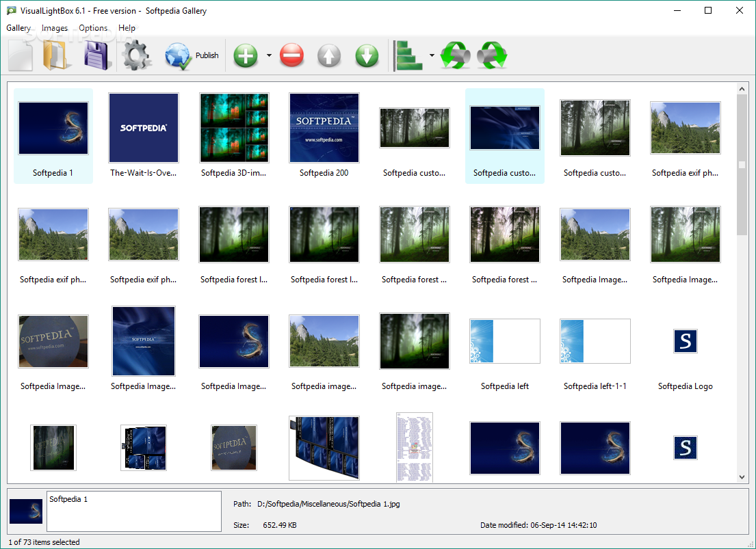Click the file path D:/Softpedia/Miscellaneous text
The image size is (756, 549).
coord(328,504)
